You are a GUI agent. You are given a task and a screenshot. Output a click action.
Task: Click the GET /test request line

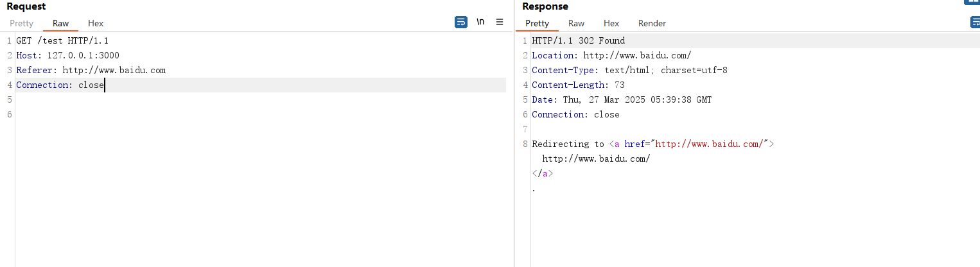click(x=62, y=40)
